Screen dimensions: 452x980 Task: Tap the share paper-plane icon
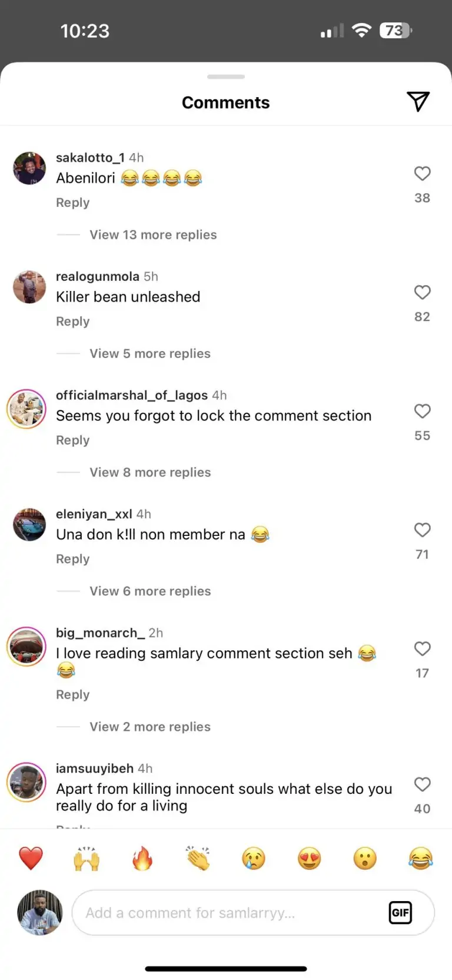tap(418, 102)
